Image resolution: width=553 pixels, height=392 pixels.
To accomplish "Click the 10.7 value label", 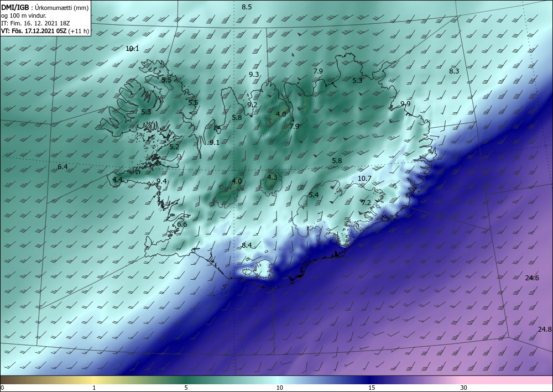I will pyautogui.click(x=364, y=179).
